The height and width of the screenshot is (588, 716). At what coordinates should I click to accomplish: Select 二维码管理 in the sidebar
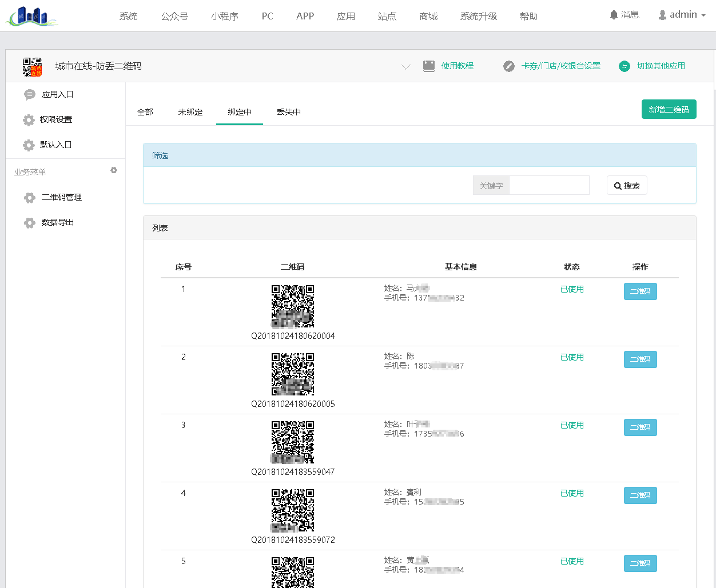tap(62, 197)
